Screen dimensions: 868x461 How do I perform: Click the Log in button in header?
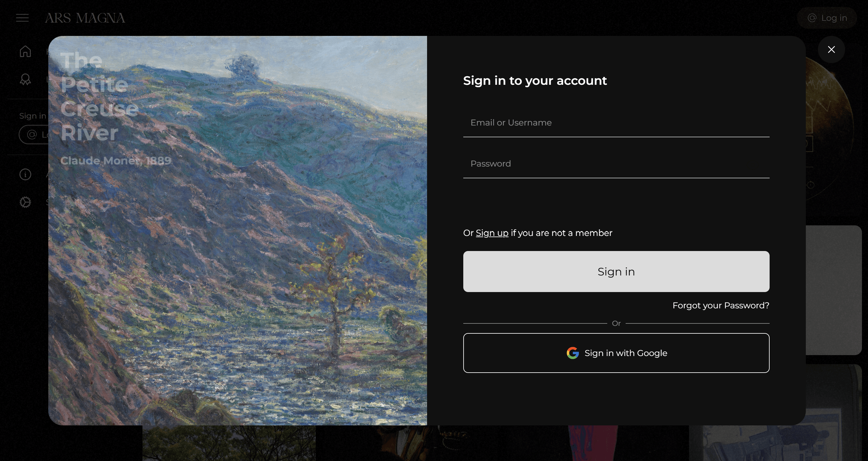(827, 18)
